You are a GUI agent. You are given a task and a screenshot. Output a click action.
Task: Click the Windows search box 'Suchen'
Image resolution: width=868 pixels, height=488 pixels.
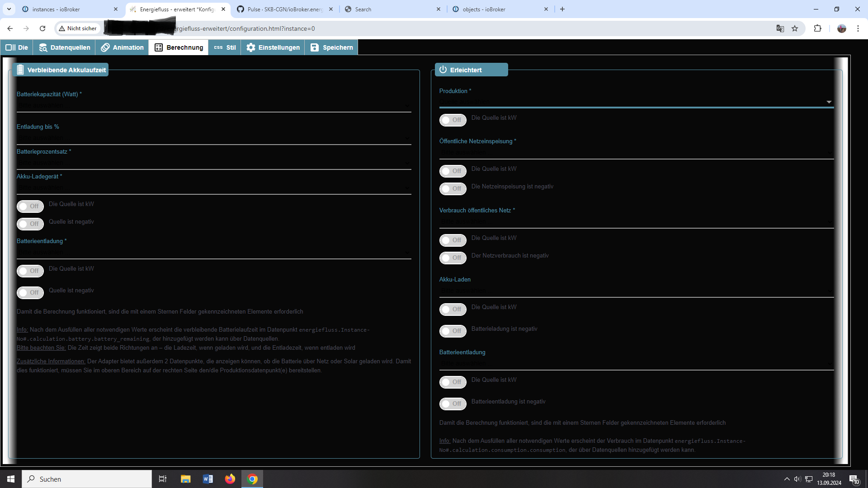coord(87,479)
